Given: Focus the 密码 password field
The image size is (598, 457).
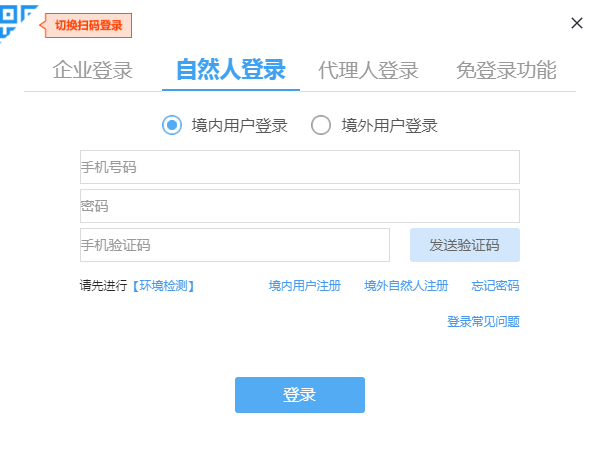Looking at the screenshot, I should point(300,206).
